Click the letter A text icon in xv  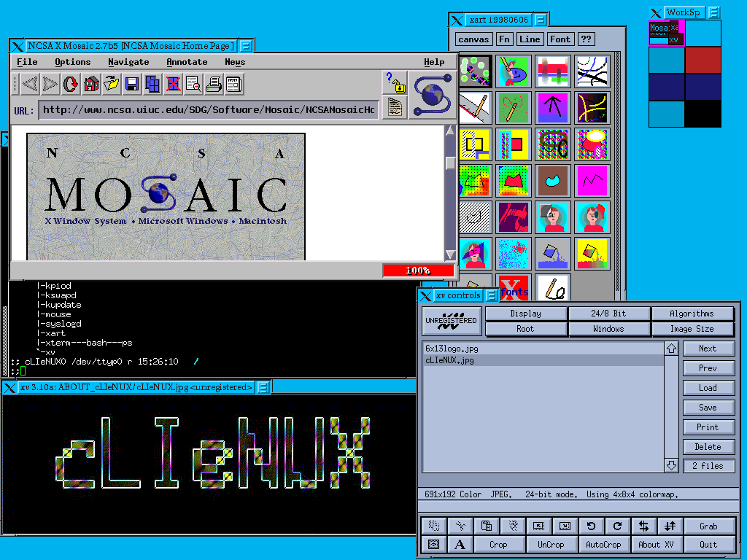click(460, 545)
